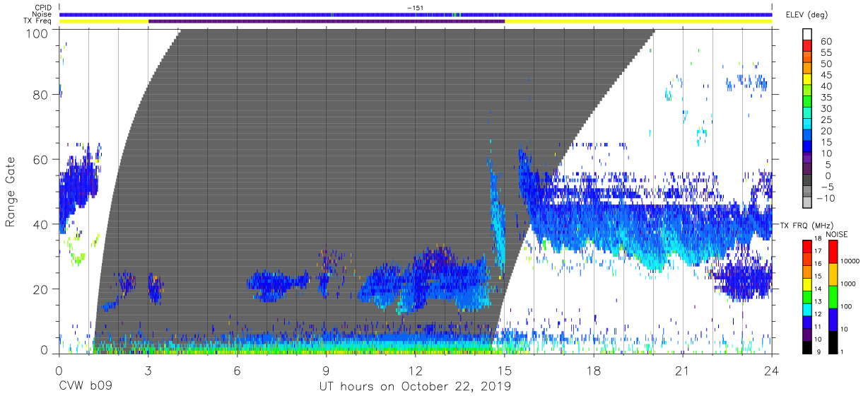Pick ELEV bar swatch between 30 and 35
The image size is (868, 401).
(x=808, y=100)
